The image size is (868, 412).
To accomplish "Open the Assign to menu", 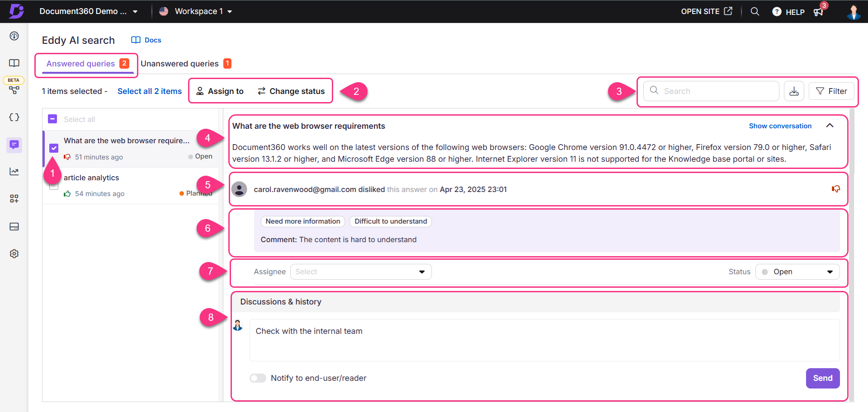I will click(220, 91).
